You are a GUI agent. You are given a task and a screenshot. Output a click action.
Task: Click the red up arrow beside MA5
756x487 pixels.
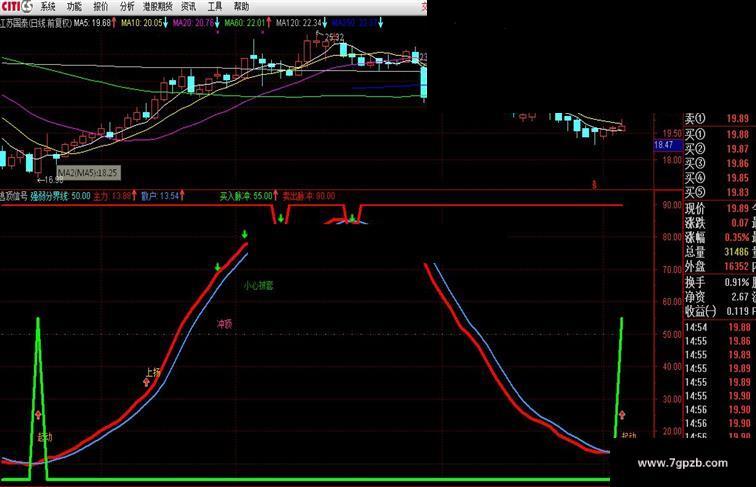(x=114, y=23)
